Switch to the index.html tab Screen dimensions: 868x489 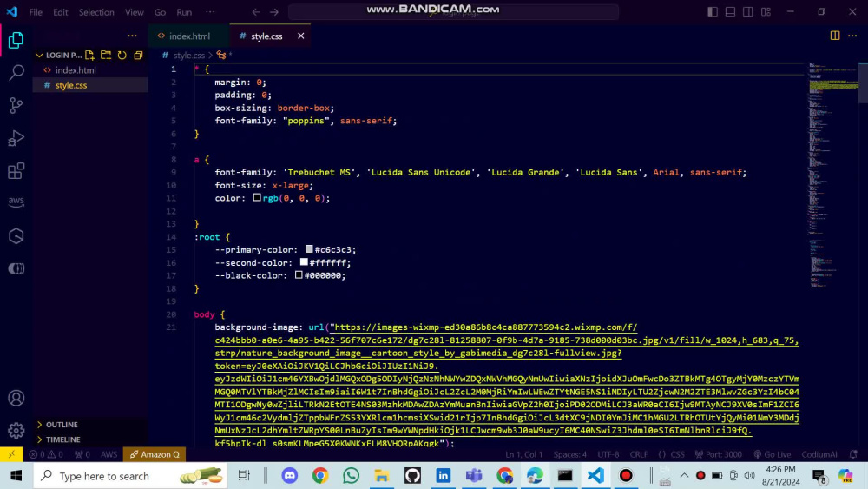tap(188, 36)
